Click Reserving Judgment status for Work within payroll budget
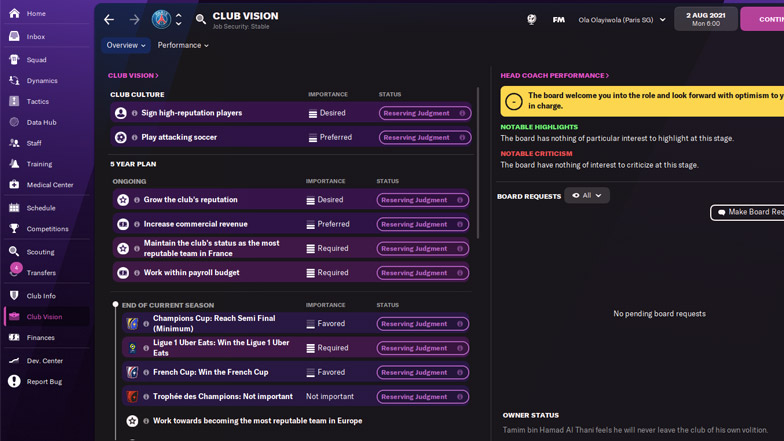The image size is (784, 441). [422, 273]
